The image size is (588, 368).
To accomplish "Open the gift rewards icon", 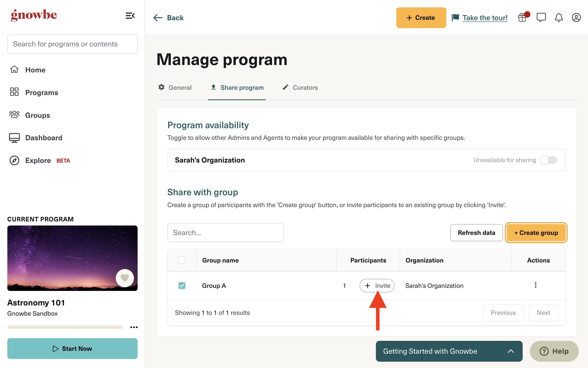I will click(x=522, y=18).
